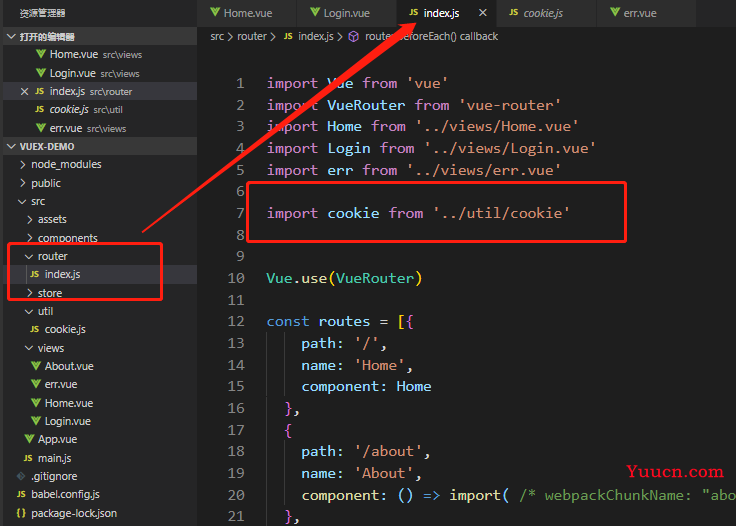Image resolution: width=736 pixels, height=526 pixels.
Task: Click line number 7 in gutter
Action: click(240, 213)
